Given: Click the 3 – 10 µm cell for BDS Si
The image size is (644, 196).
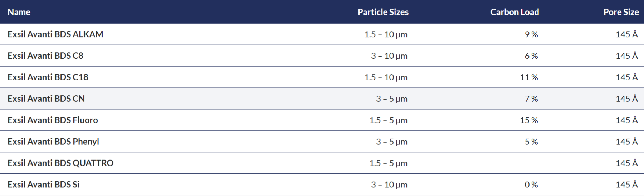Looking at the screenshot, I should 389,185.
